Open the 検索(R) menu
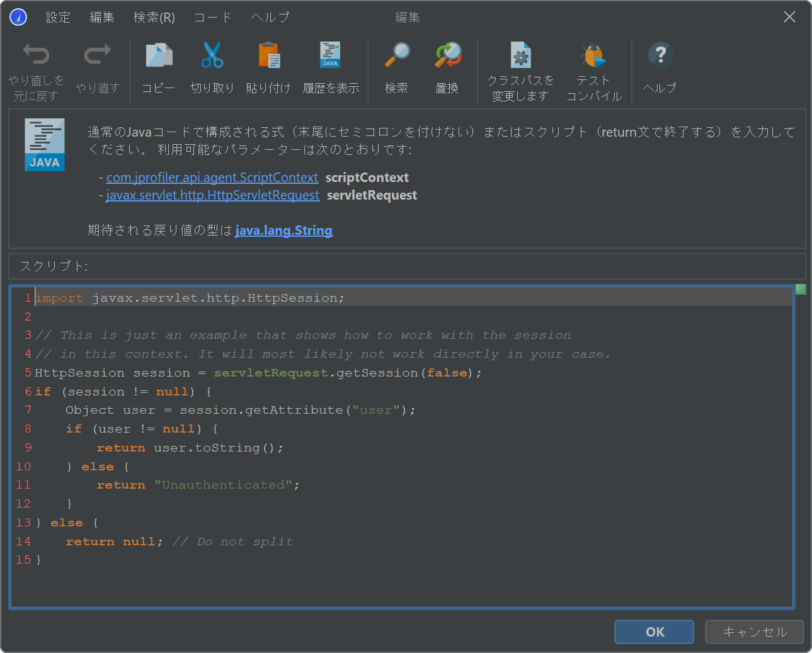 coord(154,18)
